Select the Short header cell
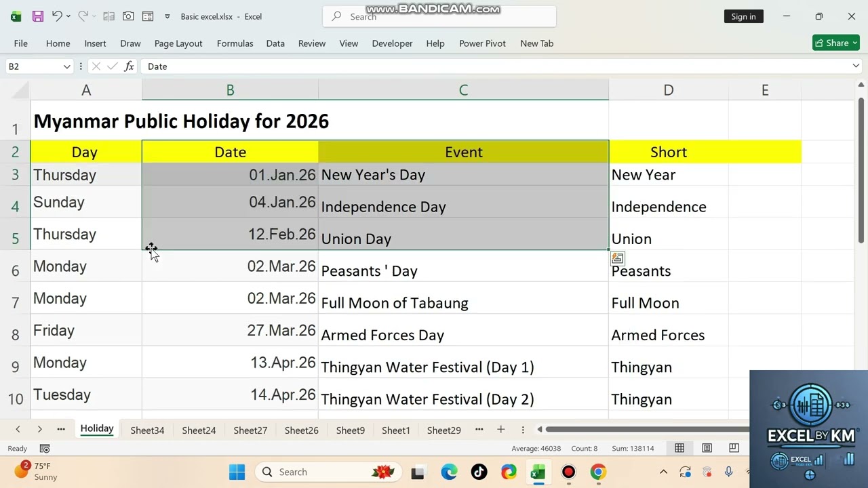The height and width of the screenshot is (488, 868). point(669,152)
